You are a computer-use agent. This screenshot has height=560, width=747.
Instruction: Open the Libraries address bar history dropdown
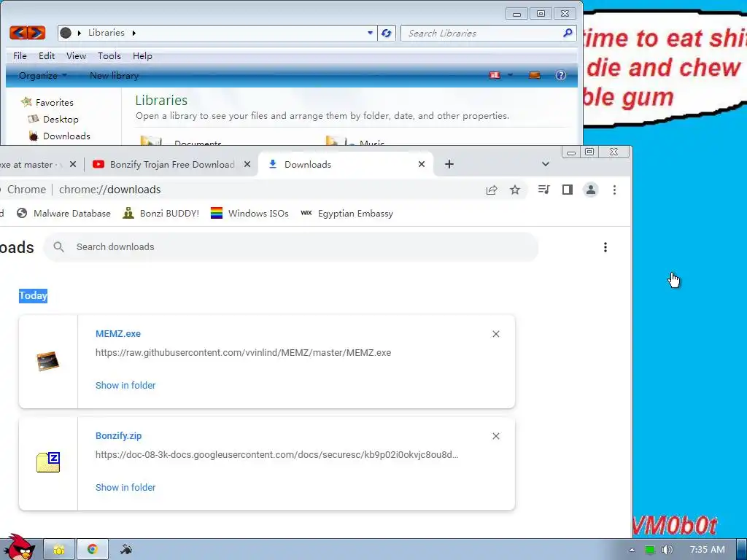coord(370,33)
